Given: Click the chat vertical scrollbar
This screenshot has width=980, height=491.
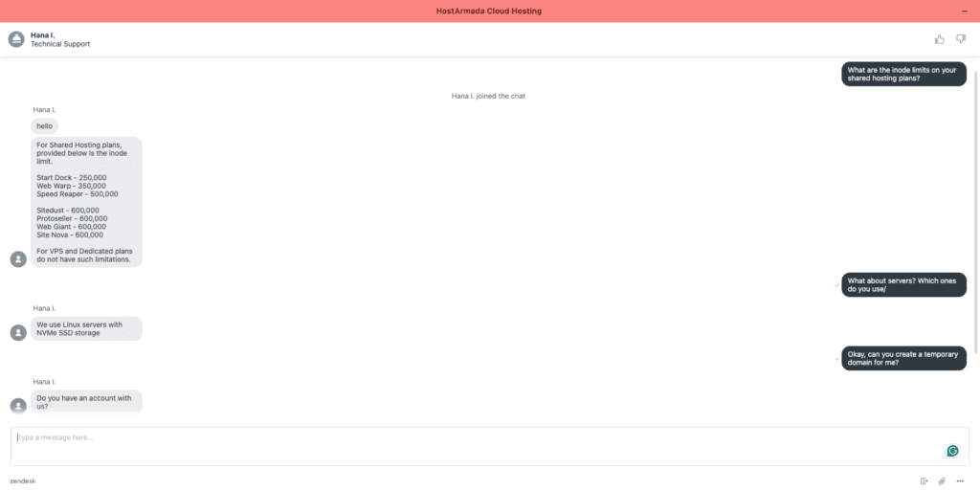Looking at the screenshot, I should click(x=975, y=212).
